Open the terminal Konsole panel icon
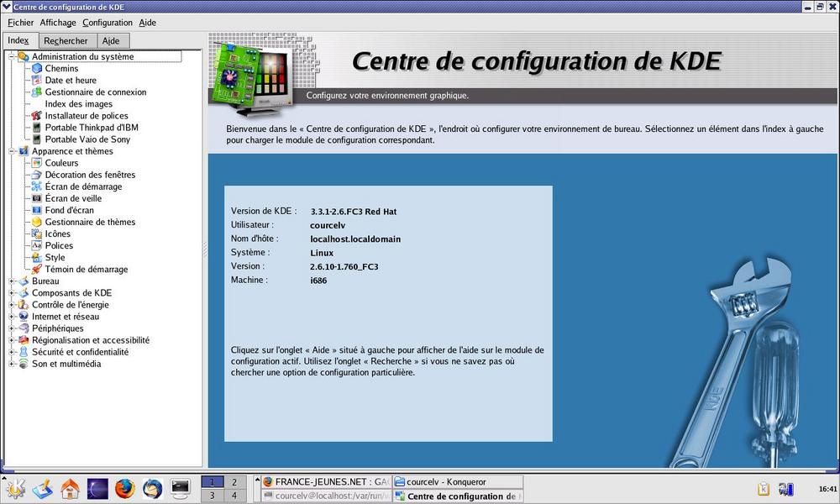The image size is (840, 504). click(x=180, y=489)
